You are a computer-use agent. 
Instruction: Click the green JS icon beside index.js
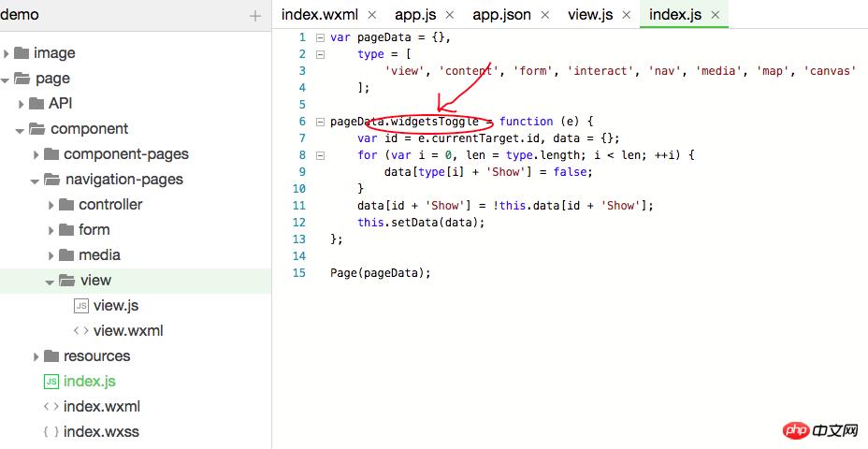(51, 382)
